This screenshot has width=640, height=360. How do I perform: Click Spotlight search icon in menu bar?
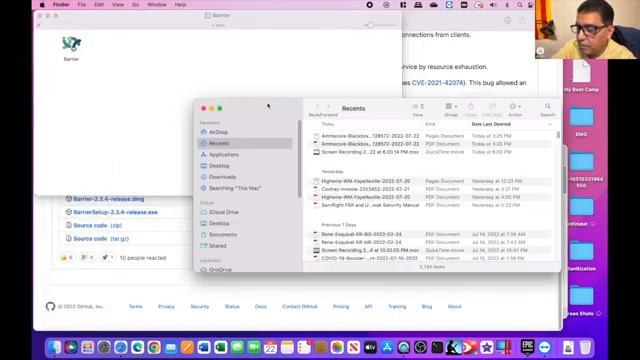click(520, 5)
